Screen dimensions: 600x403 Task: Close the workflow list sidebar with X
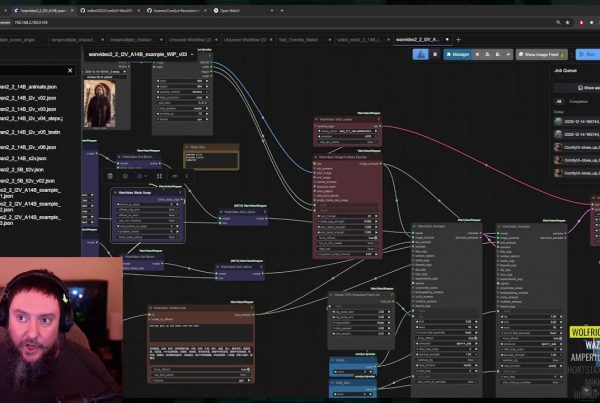pos(70,71)
